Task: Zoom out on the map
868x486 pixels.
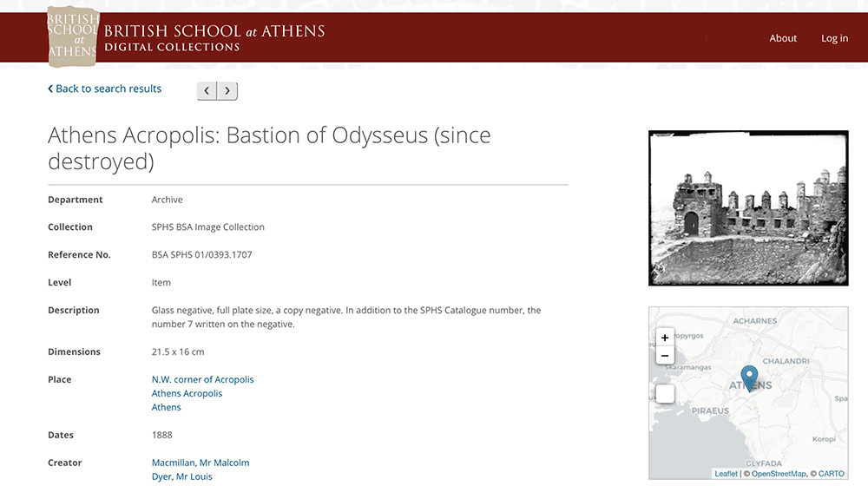Action: 665,356
